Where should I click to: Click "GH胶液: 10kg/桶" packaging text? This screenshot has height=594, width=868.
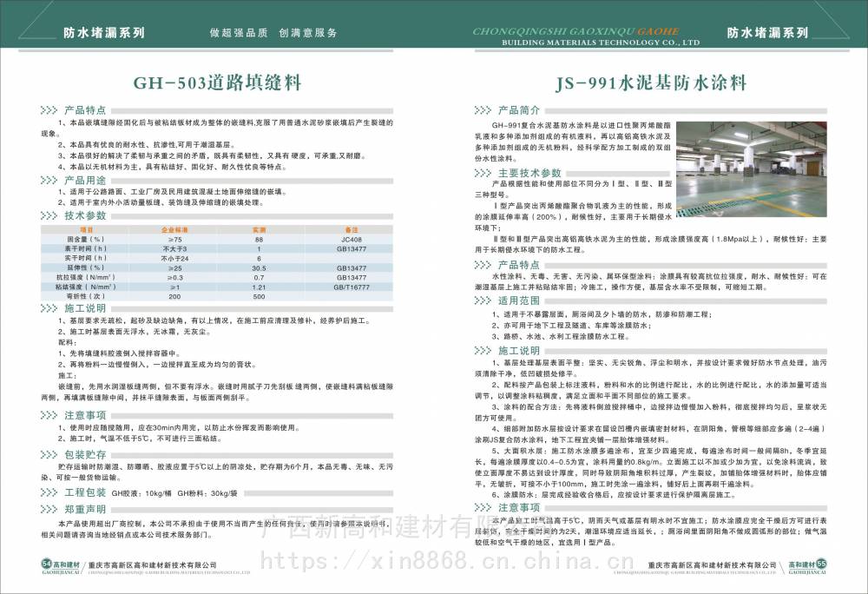coord(141,493)
